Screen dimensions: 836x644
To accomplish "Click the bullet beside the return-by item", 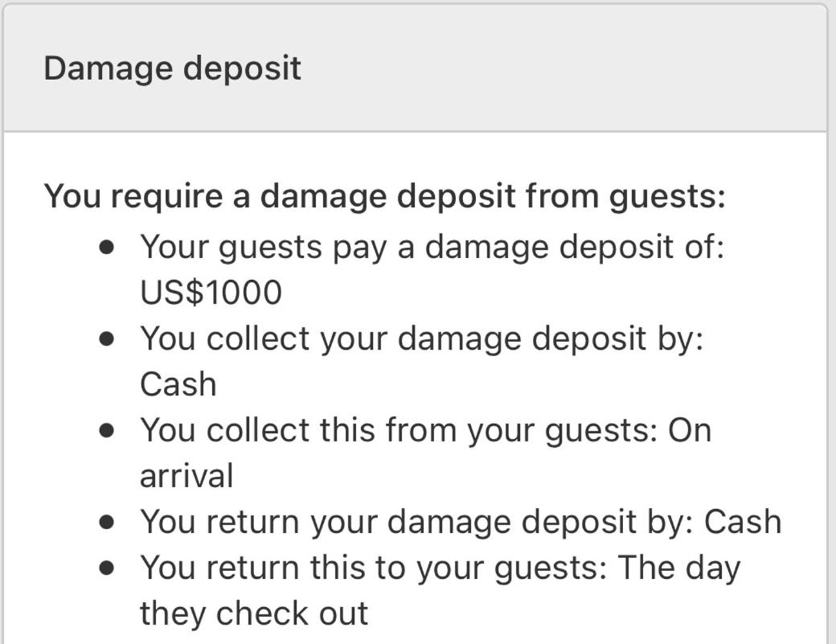I will [107, 522].
